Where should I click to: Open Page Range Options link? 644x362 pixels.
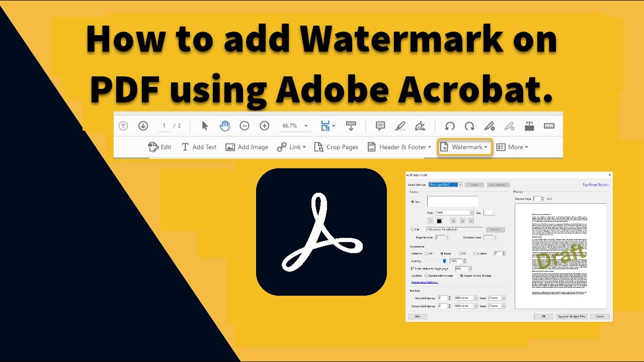(596, 185)
